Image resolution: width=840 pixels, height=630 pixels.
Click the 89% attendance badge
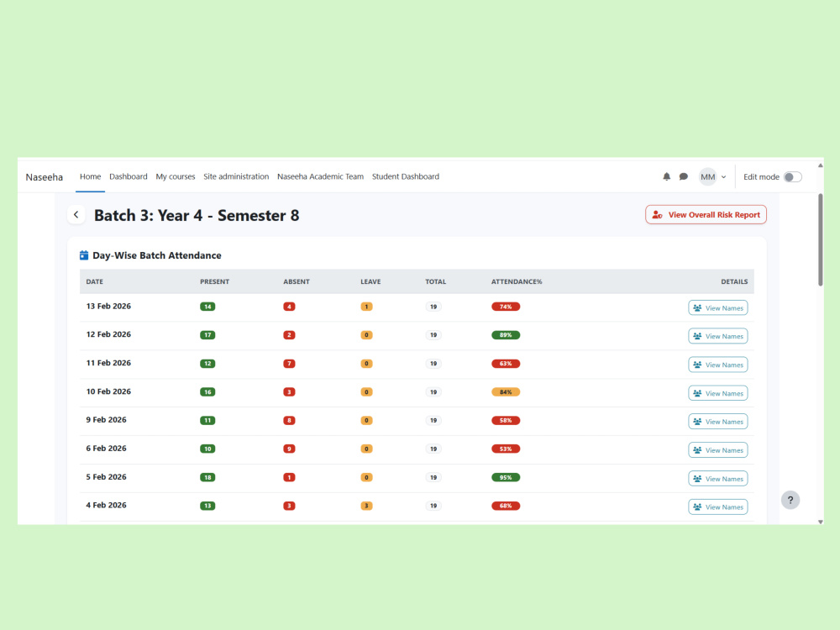506,335
